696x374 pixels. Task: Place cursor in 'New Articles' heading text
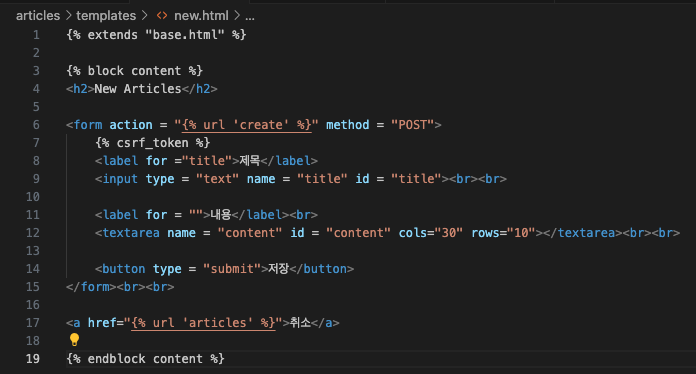138,89
